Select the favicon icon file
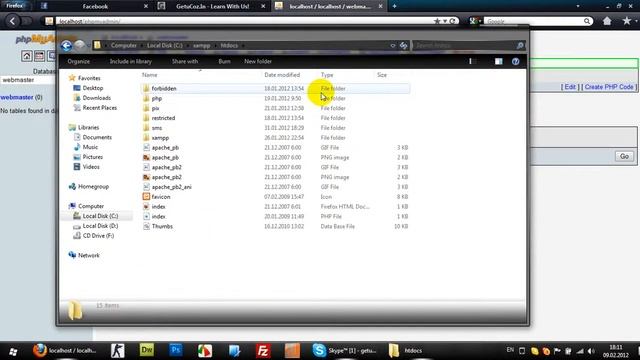Image resolution: width=640 pixels, height=360 pixels. tap(161, 197)
